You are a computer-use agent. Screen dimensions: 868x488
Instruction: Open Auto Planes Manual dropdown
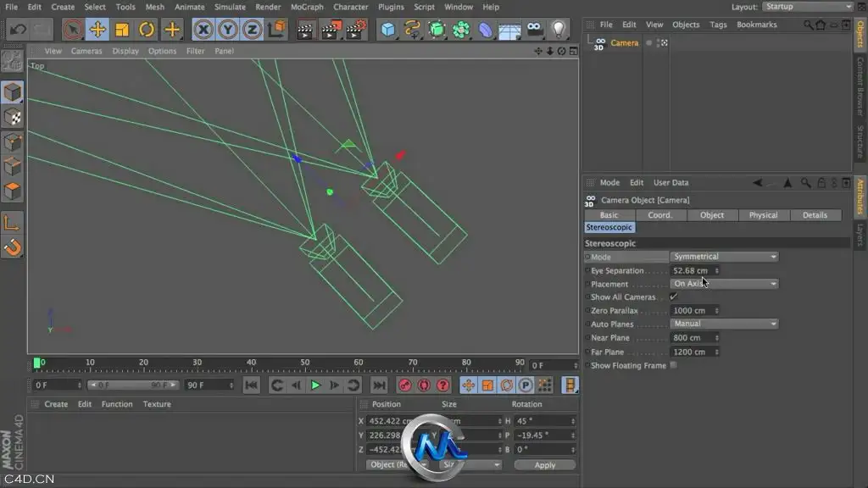point(724,324)
